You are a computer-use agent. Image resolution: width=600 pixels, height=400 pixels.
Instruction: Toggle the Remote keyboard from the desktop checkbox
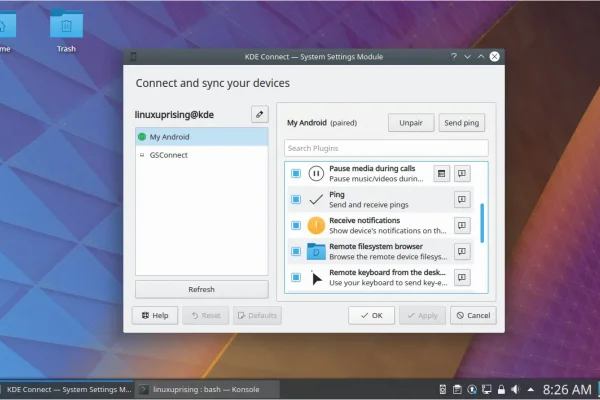point(296,278)
